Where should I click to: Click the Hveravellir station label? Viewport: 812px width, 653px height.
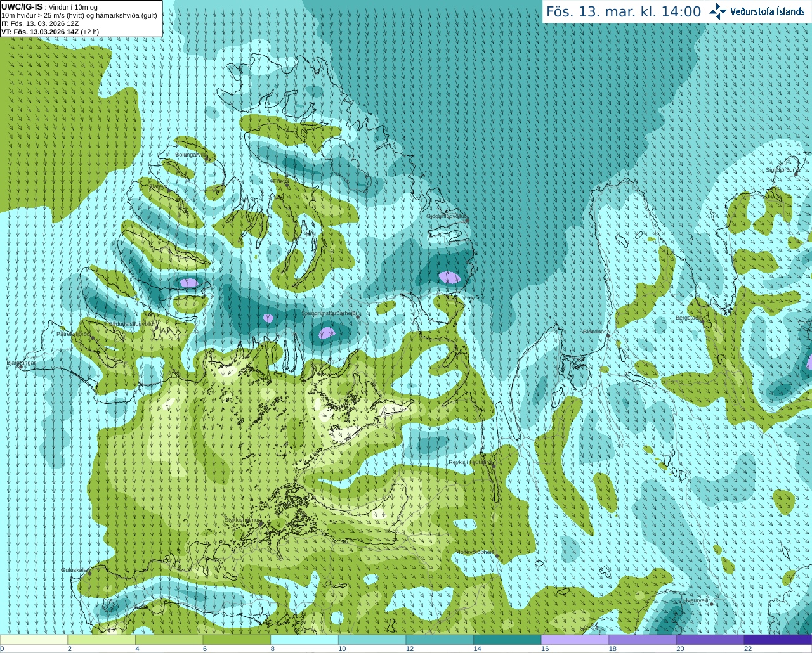(x=697, y=600)
